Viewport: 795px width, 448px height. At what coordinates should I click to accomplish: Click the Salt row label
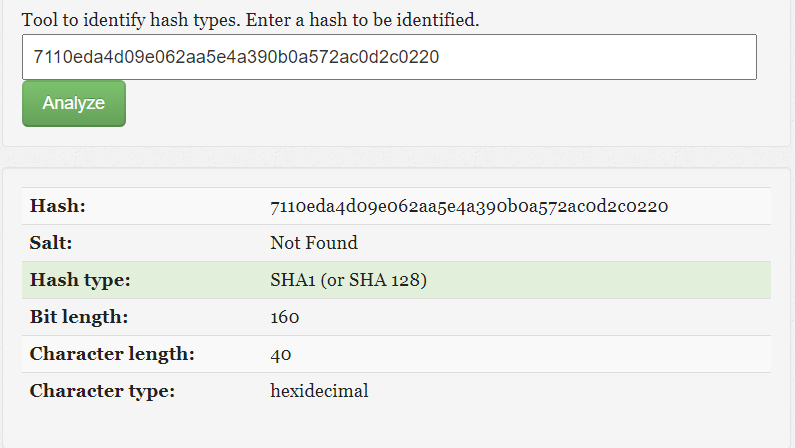(x=52, y=243)
